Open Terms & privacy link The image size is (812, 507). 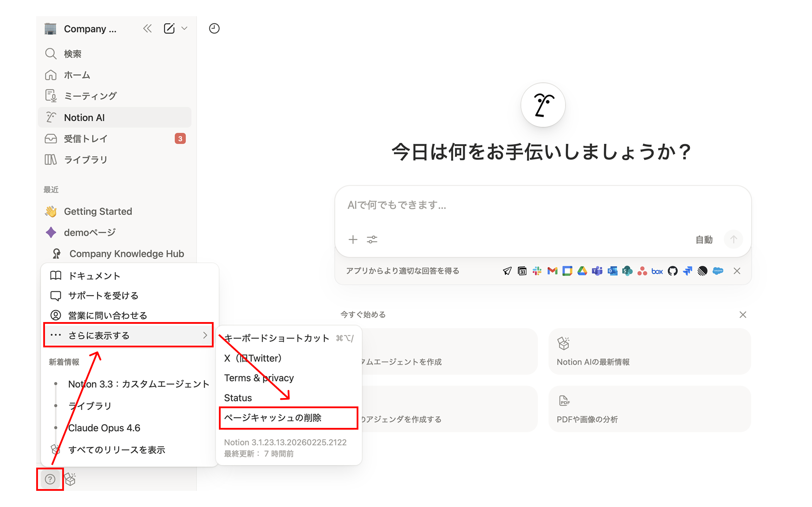259,378
